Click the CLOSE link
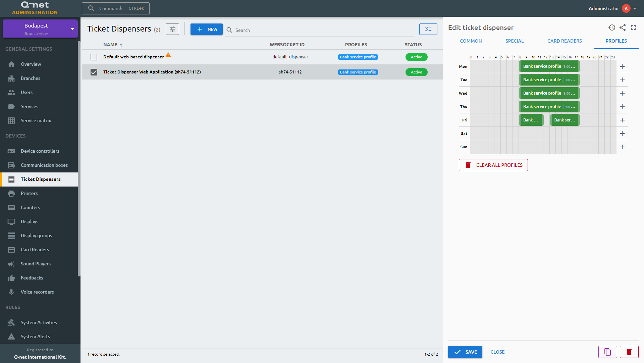 (497, 352)
